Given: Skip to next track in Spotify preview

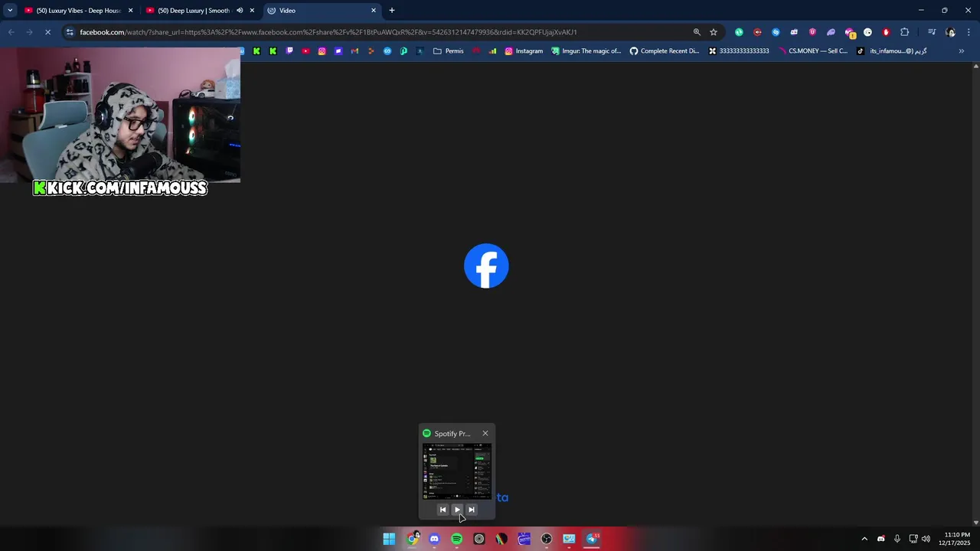Looking at the screenshot, I should [x=472, y=510].
